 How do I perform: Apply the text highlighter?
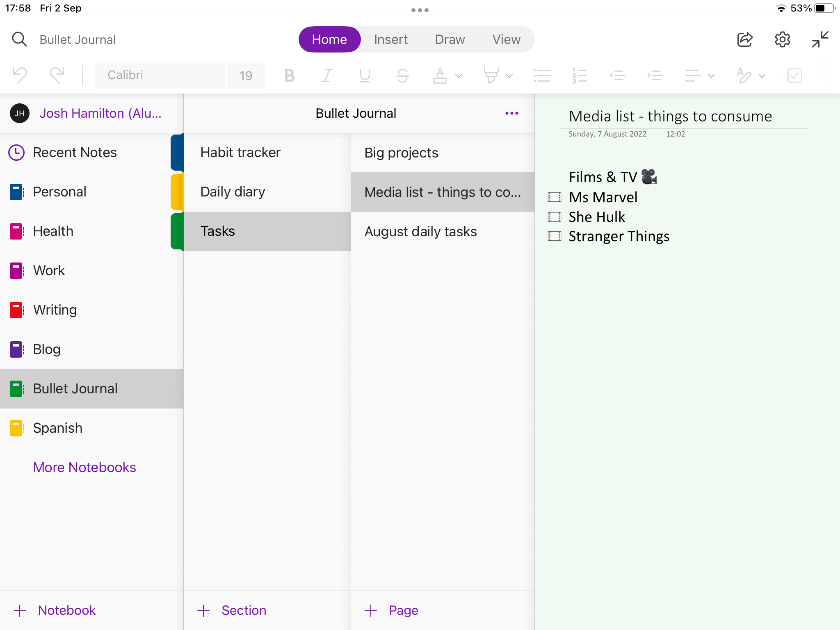[491, 75]
